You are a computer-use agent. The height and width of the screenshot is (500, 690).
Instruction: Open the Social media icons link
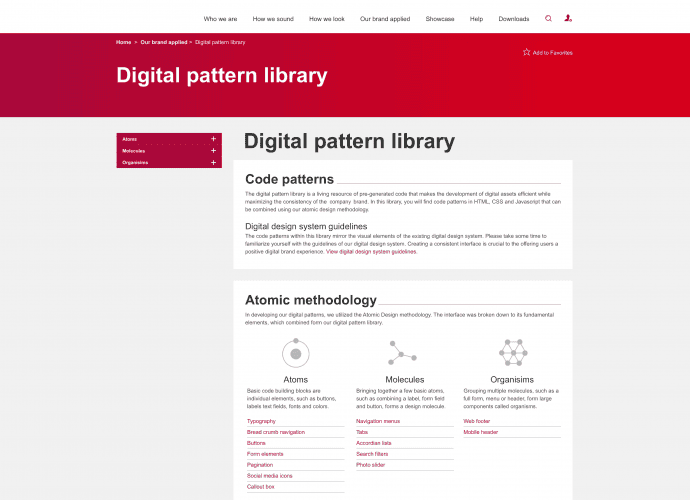tap(269, 476)
